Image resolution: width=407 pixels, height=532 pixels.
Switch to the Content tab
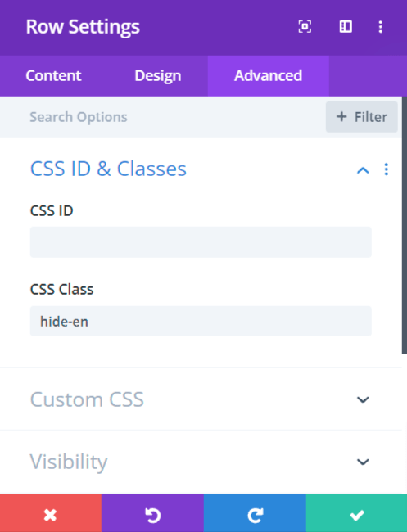point(53,76)
